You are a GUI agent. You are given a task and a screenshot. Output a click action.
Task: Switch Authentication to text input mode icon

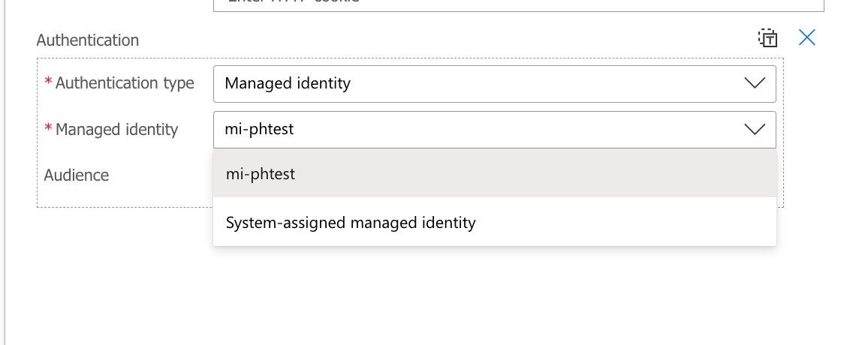[768, 38]
